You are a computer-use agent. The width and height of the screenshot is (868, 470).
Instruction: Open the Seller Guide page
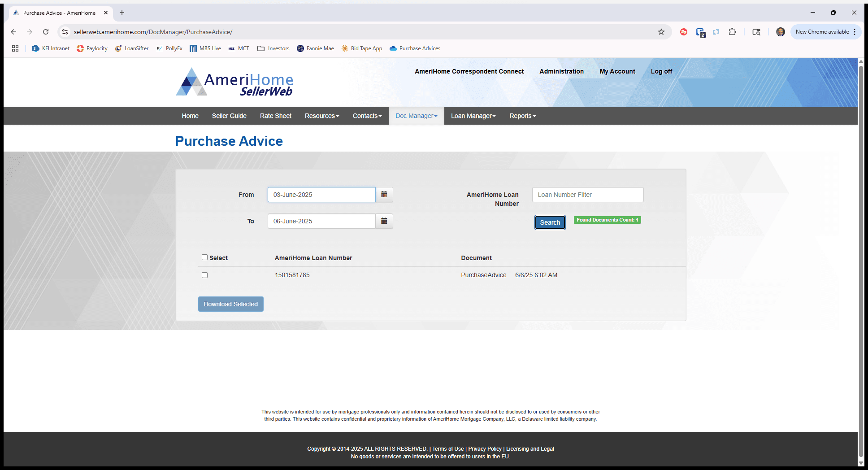[x=229, y=116]
